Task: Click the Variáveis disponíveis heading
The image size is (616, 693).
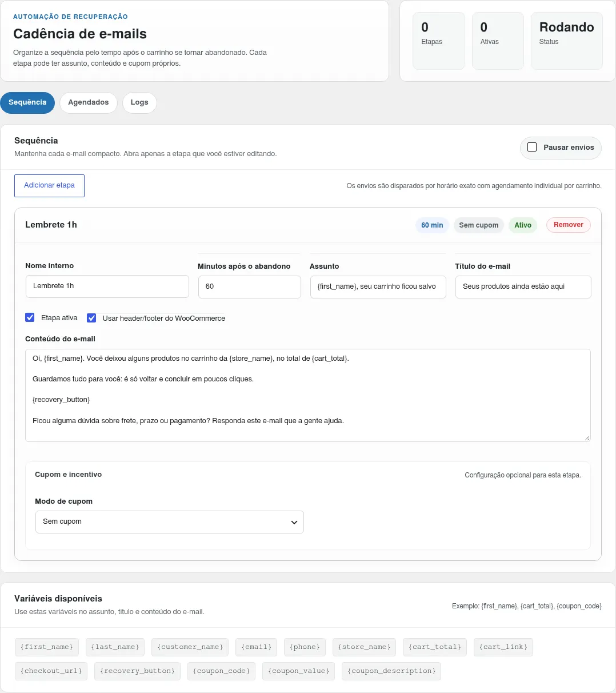Action: (58, 599)
